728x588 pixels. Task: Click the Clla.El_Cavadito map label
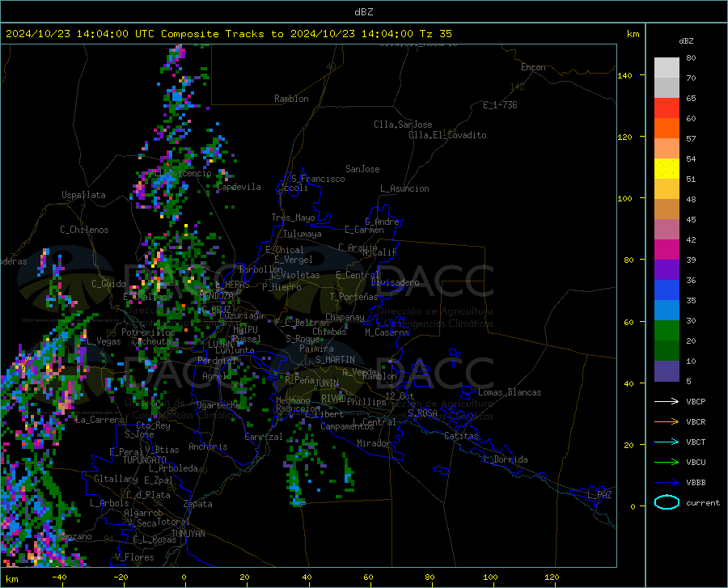(447, 135)
